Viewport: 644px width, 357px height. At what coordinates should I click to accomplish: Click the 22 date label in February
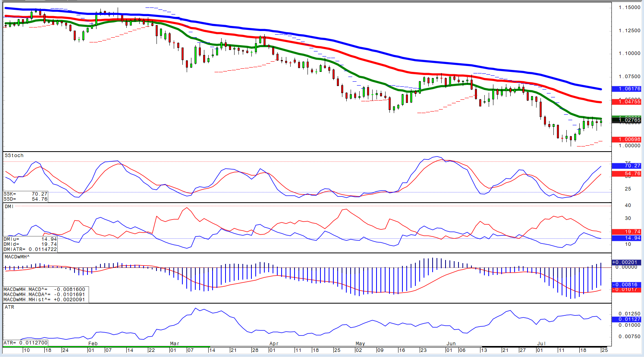coord(151,350)
